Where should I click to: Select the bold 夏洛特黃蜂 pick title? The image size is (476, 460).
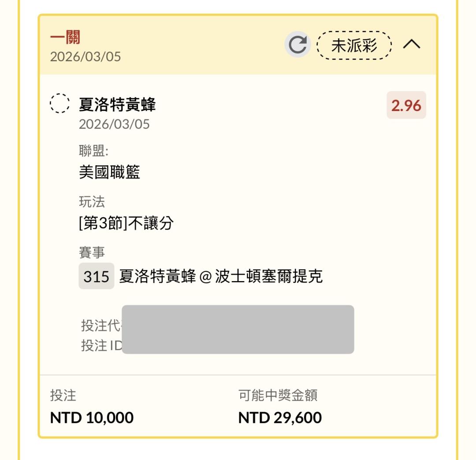click(117, 105)
